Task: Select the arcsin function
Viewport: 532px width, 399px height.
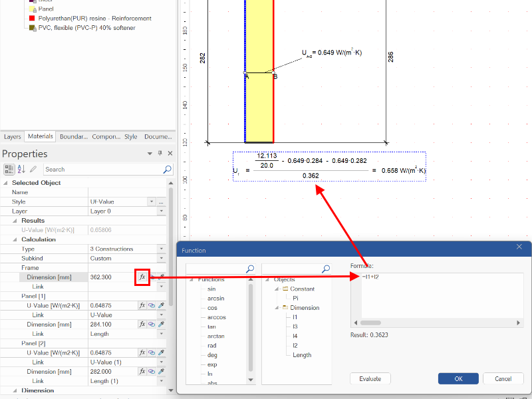Action: [x=215, y=298]
